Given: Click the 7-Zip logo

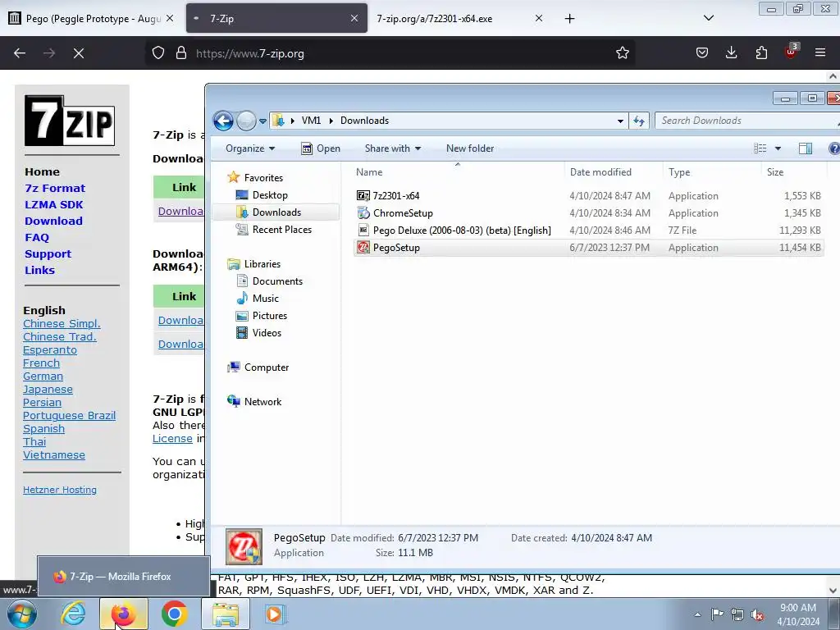Looking at the screenshot, I should pyautogui.click(x=70, y=121).
